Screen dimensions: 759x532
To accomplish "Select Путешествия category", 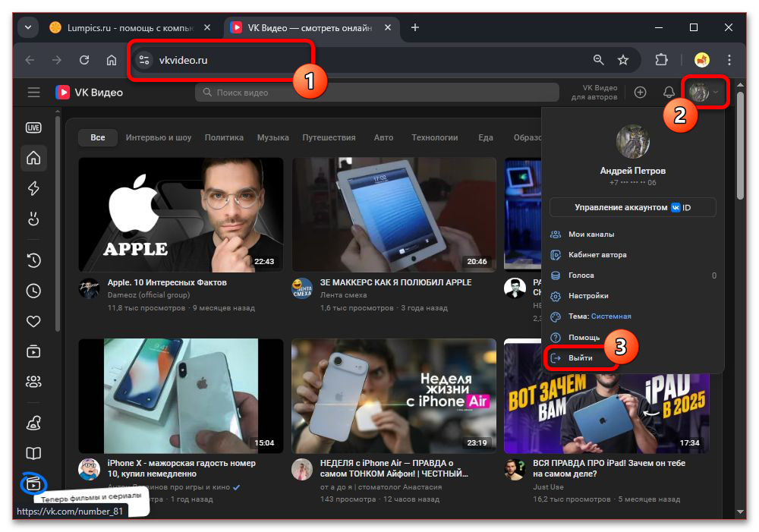I will (x=329, y=137).
